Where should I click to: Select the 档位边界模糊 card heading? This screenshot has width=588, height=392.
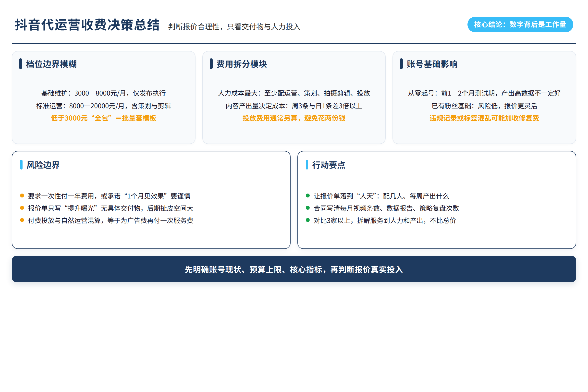51,64
